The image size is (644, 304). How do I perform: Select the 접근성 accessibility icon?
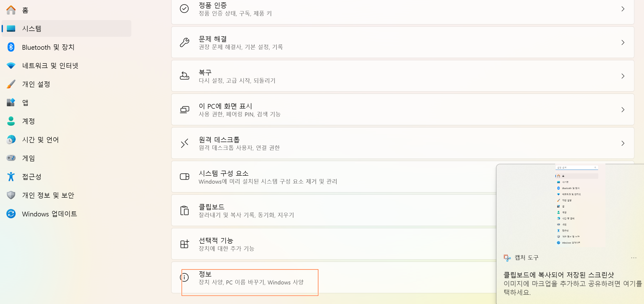11,176
